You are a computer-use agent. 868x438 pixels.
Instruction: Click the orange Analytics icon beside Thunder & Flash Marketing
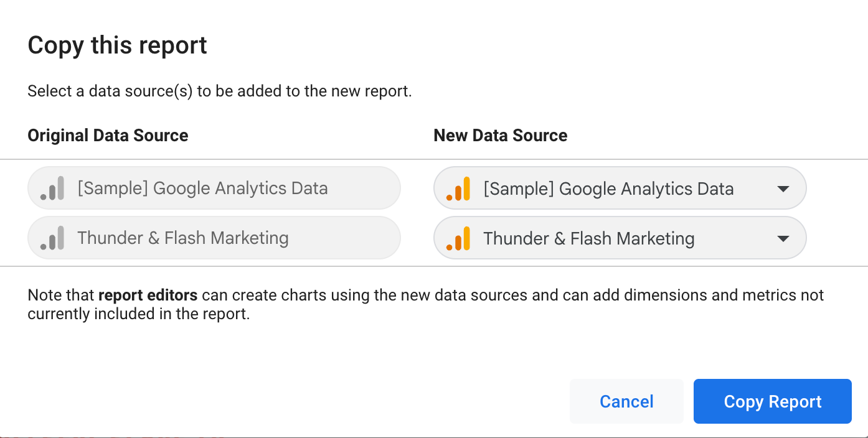click(x=458, y=238)
